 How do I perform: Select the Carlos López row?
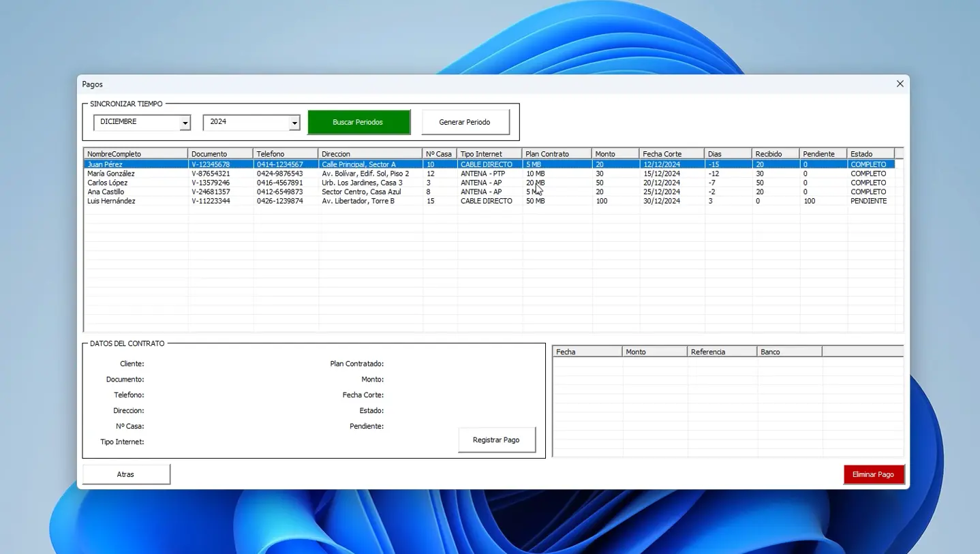(x=489, y=183)
